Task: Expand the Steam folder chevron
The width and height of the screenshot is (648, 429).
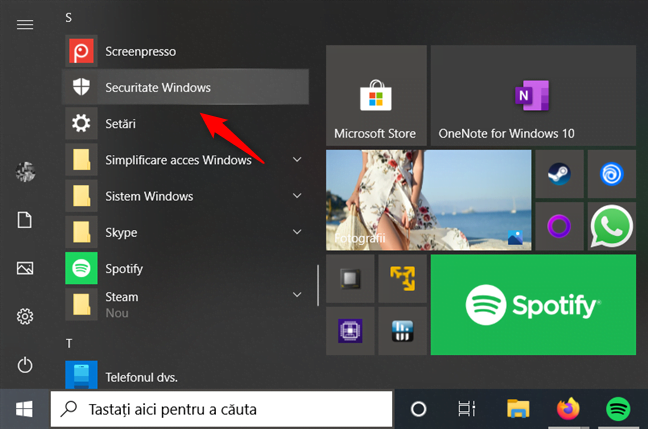Action: [x=297, y=295]
